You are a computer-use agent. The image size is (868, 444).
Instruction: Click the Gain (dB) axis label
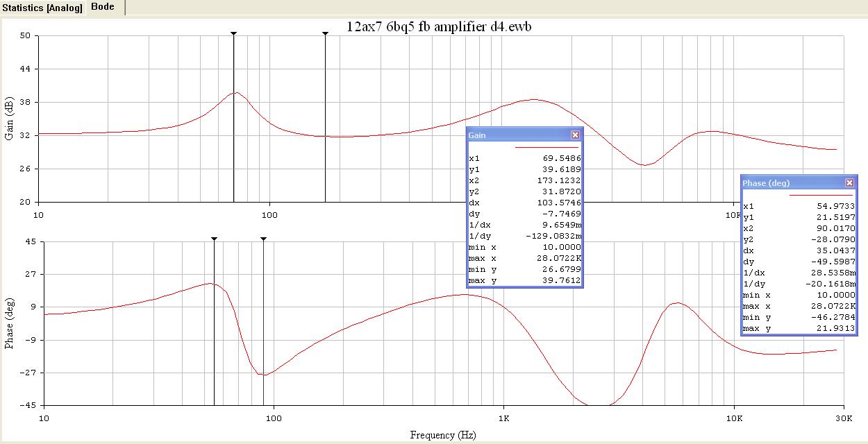pos(10,119)
